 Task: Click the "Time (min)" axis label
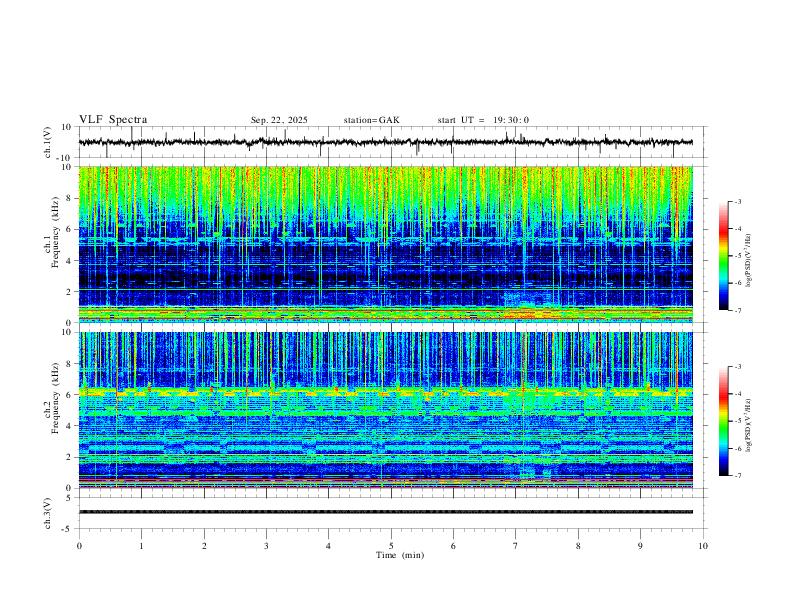(x=400, y=555)
